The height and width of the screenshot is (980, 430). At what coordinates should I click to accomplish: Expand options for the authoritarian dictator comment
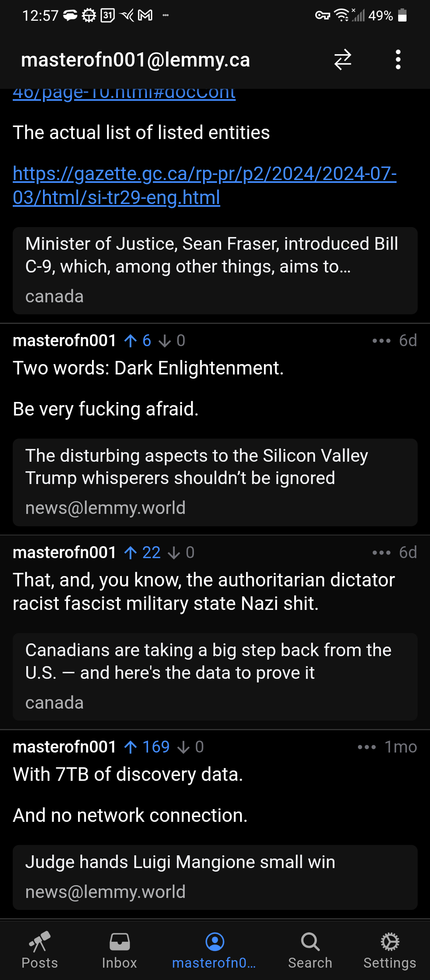pyautogui.click(x=381, y=553)
